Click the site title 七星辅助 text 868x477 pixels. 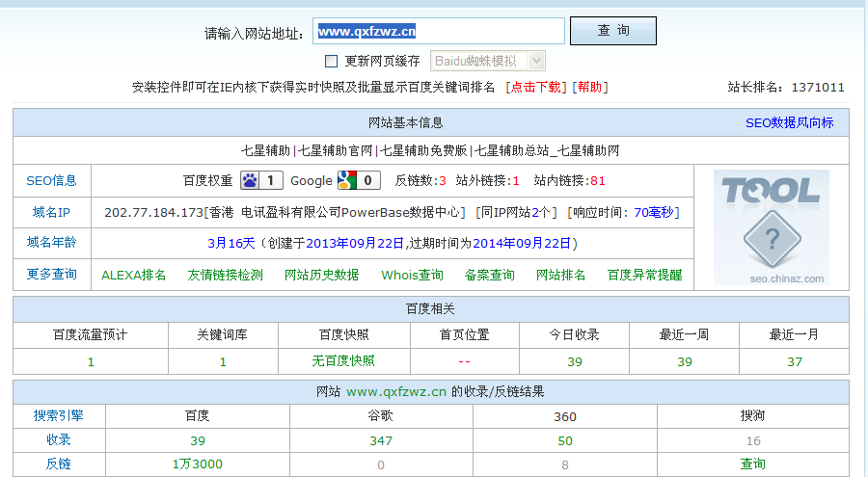430,150
